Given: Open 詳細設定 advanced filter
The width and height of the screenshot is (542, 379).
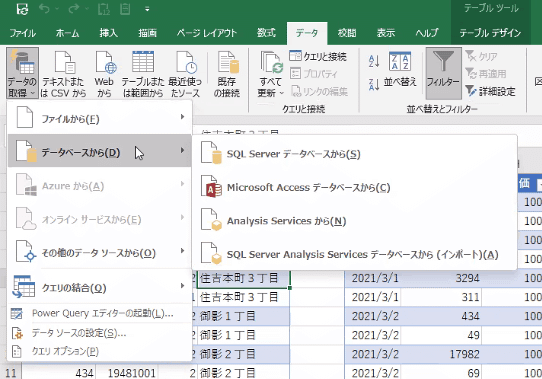Looking at the screenshot, I should click(490, 91).
